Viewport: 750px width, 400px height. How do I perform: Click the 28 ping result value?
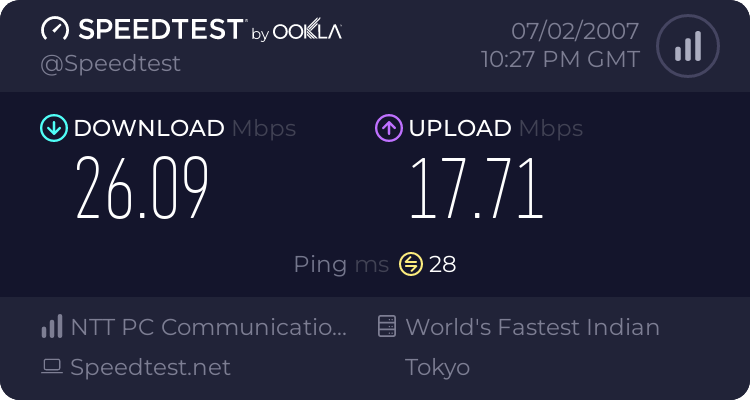(442, 264)
